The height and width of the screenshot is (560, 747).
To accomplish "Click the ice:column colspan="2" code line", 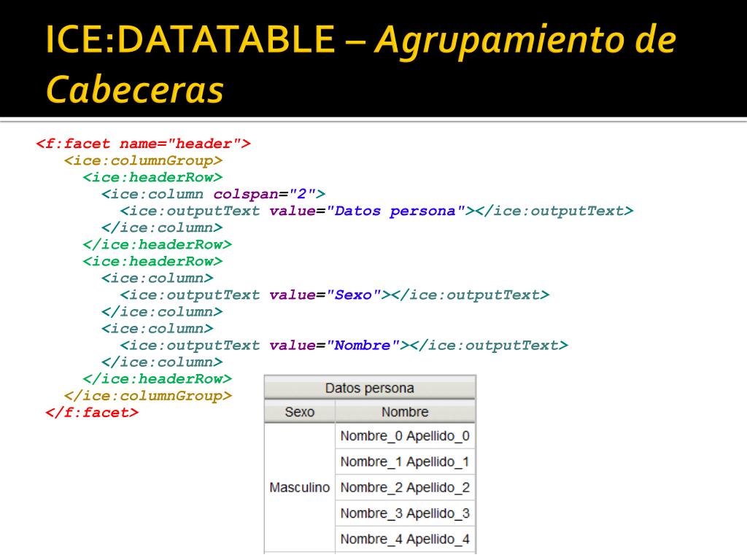I will [214, 194].
